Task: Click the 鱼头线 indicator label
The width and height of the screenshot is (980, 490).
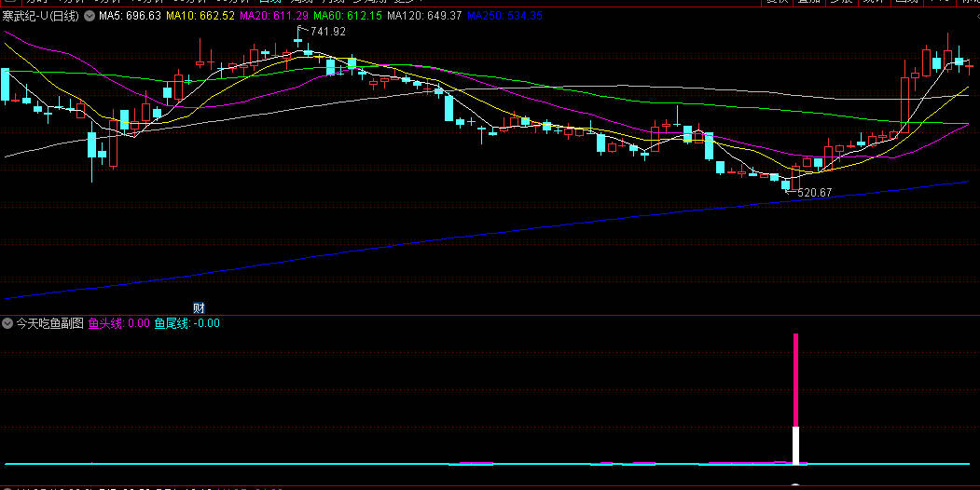Action: [118, 323]
